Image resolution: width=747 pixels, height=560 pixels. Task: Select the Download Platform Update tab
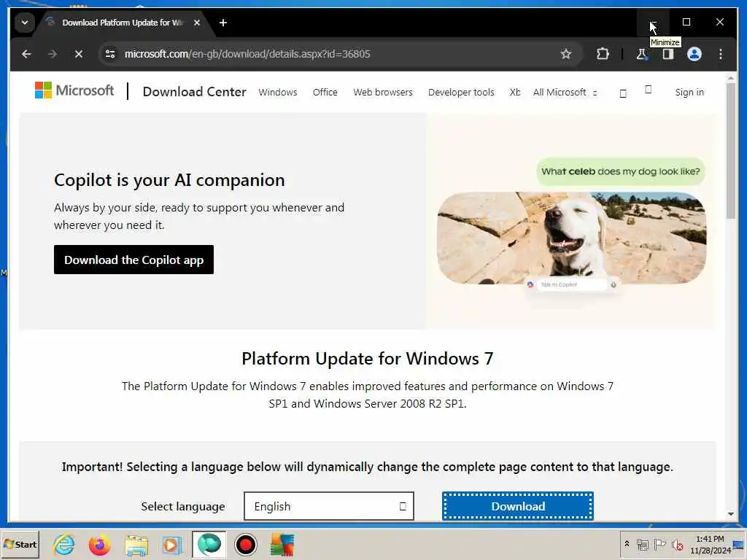pyautogui.click(x=123, y=23)
